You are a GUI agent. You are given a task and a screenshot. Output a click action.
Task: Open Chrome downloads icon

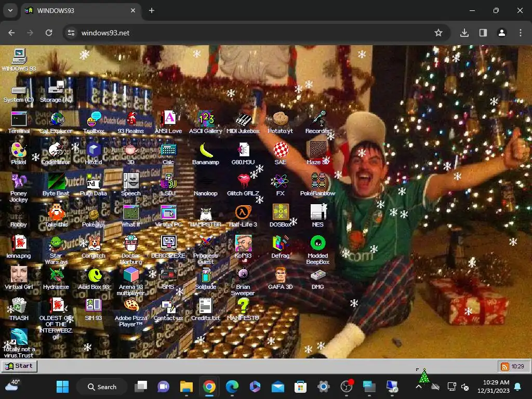464,33
